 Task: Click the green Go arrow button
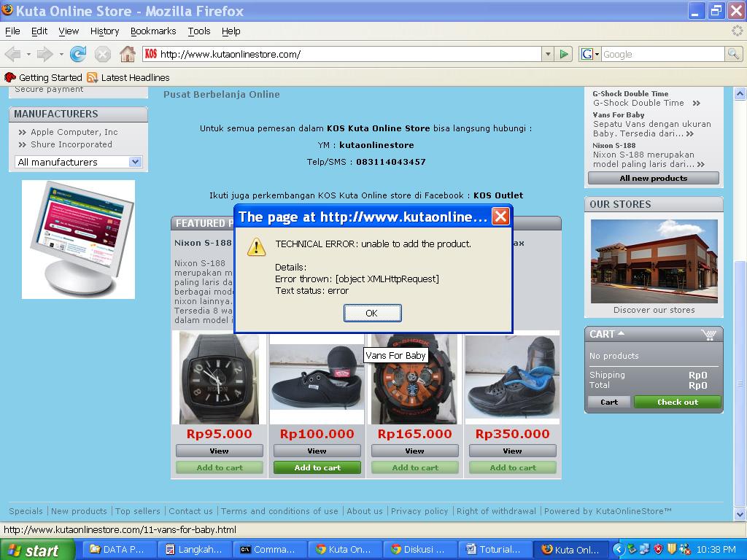[x=564, y=54]
